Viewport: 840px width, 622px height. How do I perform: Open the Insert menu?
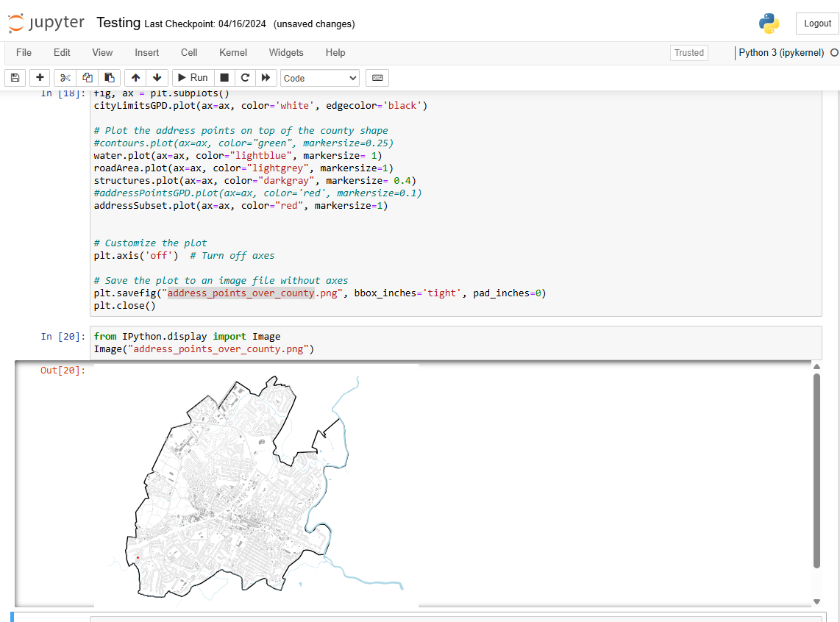click(x=147, y=52)
